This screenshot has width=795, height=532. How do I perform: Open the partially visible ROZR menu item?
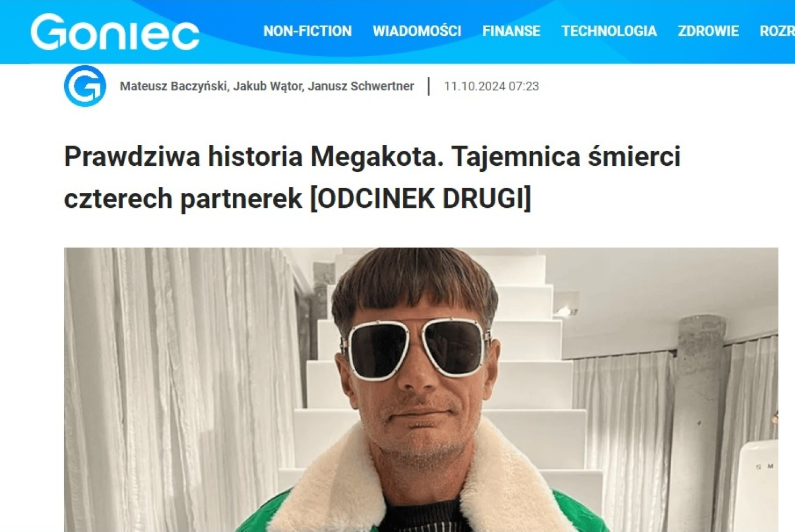click(777, 31)
